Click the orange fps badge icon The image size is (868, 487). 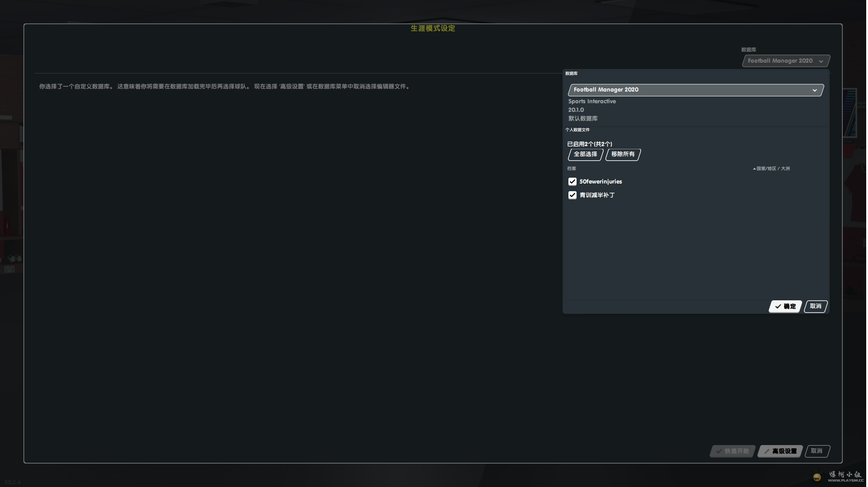pyautogui.click(x=817, y=478)
